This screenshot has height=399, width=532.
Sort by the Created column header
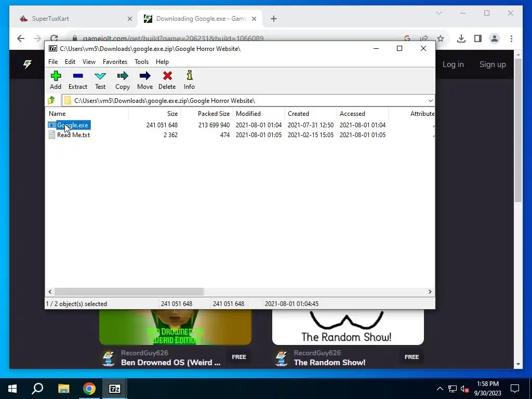[x=310, y=114]
